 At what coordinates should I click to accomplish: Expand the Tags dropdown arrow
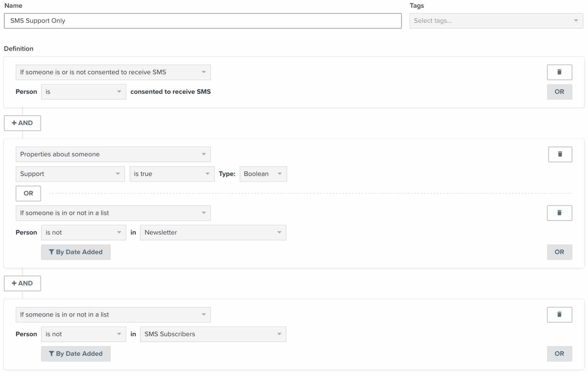pyautogui.click(x=576, y=21)
